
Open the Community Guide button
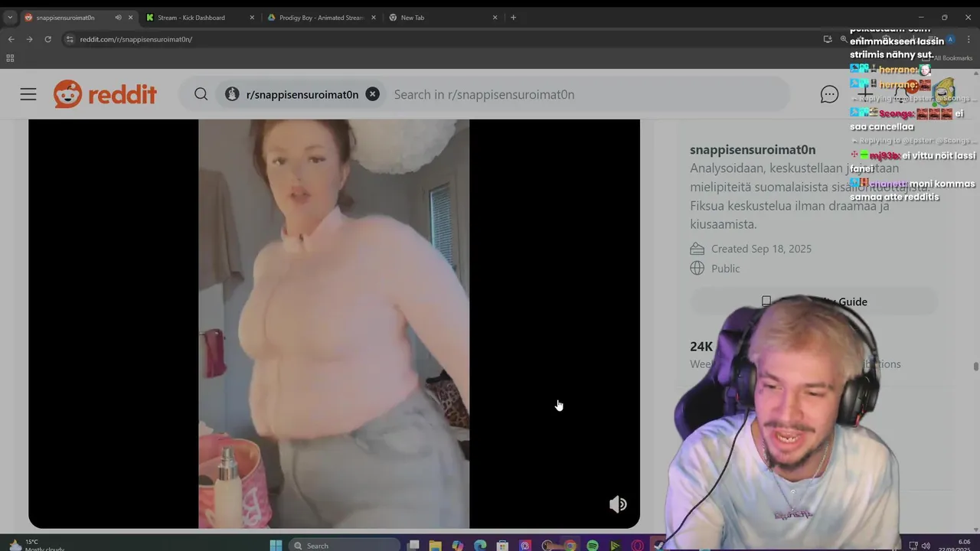pos(814,302)
